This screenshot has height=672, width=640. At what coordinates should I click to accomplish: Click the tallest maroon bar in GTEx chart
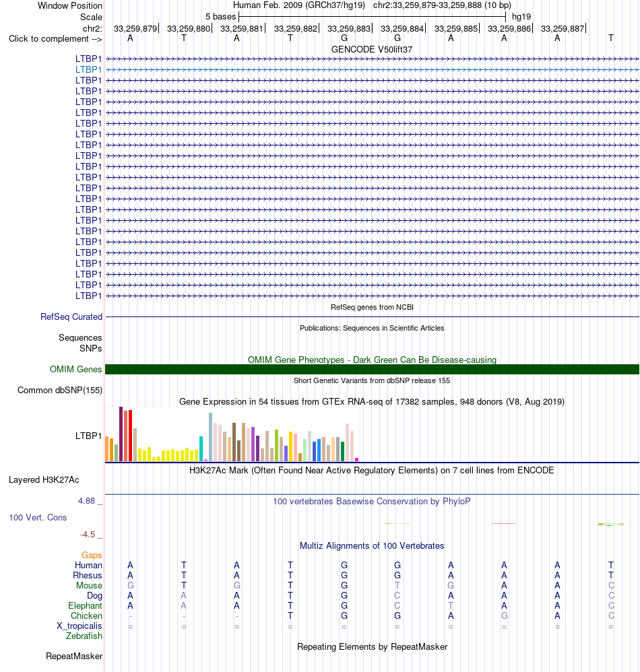121,434
